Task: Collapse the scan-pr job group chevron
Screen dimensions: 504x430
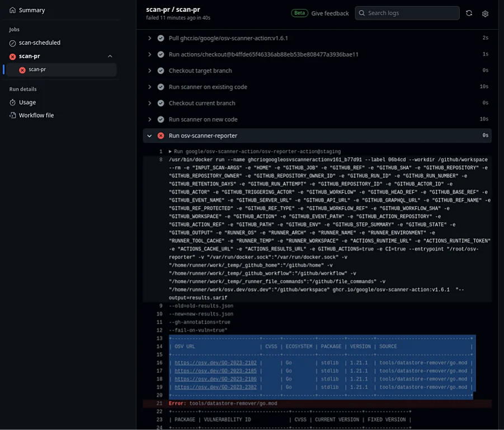Action: tap(110, 56)
